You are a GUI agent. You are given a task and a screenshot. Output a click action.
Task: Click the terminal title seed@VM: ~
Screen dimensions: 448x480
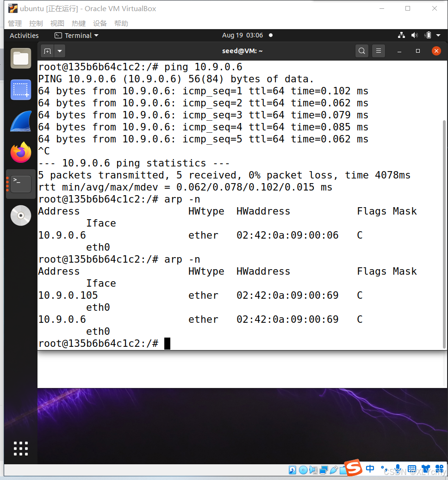242,51
